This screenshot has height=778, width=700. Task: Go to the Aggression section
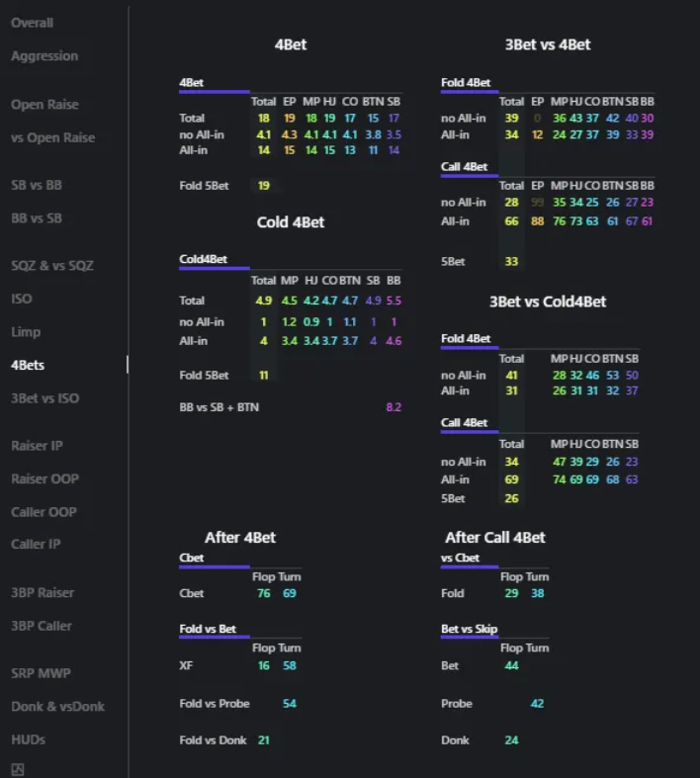tap(44, 56)
